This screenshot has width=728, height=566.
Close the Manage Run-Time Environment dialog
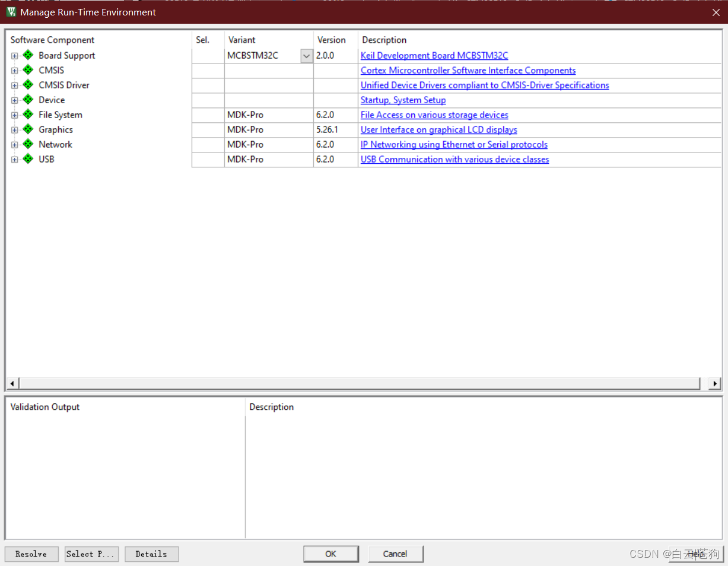[x=716, y=12]
